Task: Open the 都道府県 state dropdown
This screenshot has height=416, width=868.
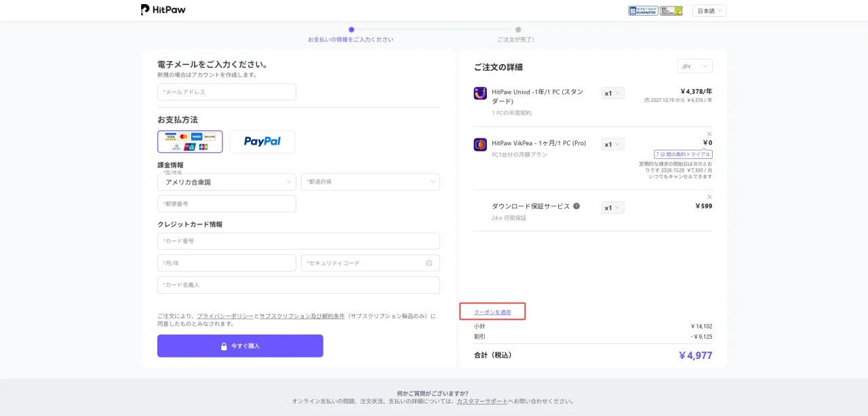Action: pos(370,182)
